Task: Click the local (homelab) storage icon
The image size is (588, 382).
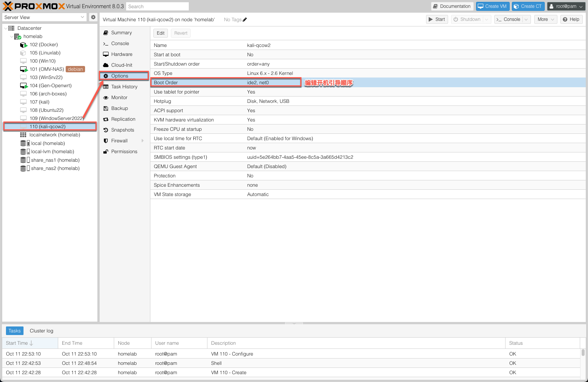Action: pos(25,143)
